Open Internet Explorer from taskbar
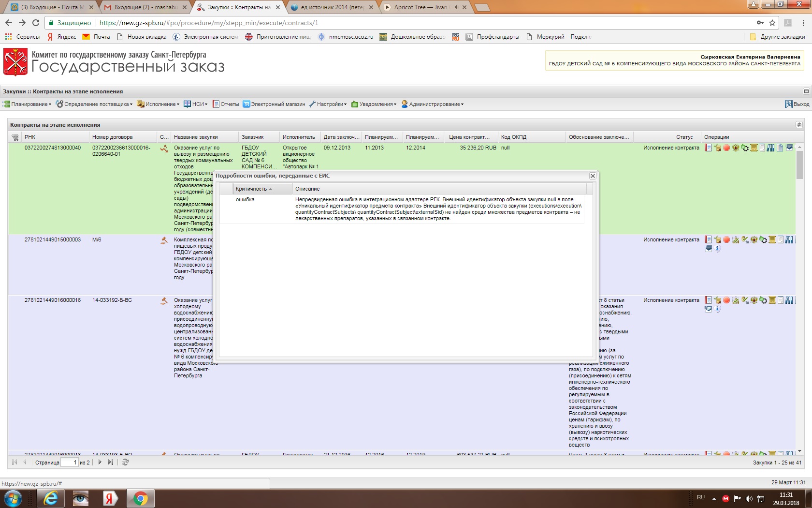 [x=50, y=498]
